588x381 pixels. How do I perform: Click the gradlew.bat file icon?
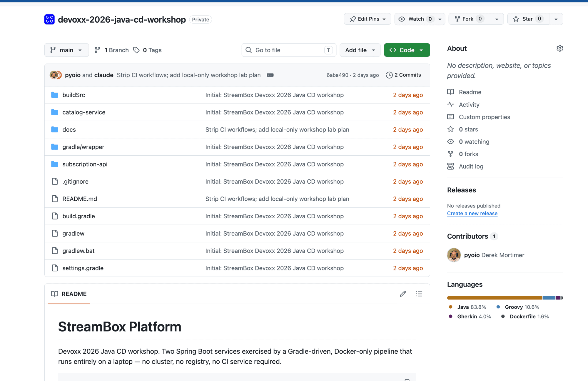55,251
